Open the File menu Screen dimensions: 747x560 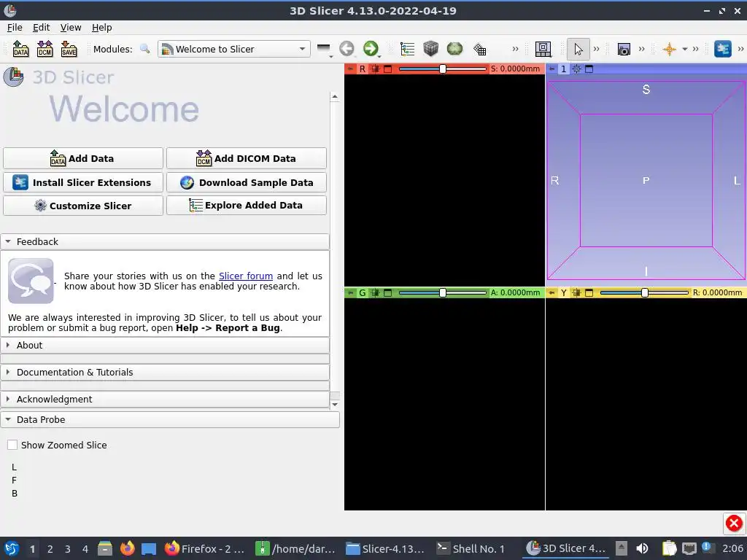coord(15,28)
